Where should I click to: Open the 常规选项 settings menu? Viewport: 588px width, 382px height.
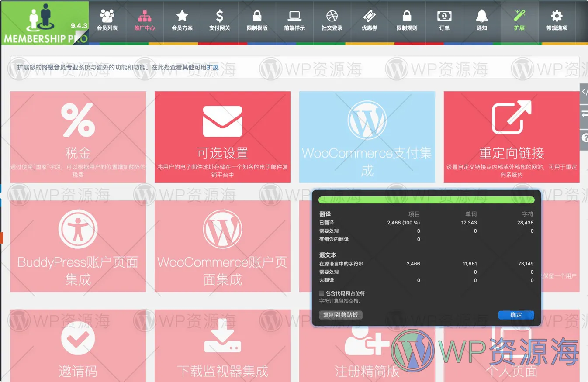[x=557, y=21]
